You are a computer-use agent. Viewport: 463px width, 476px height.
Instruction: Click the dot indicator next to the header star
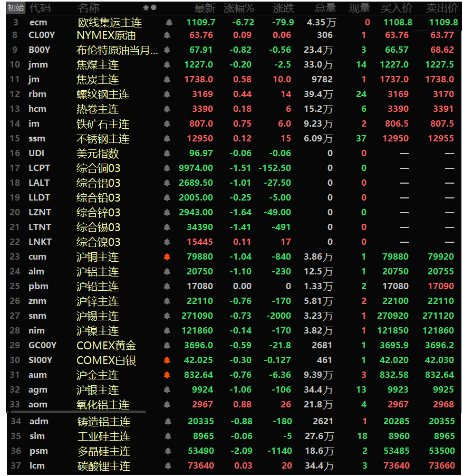click(x=153, y=8)
